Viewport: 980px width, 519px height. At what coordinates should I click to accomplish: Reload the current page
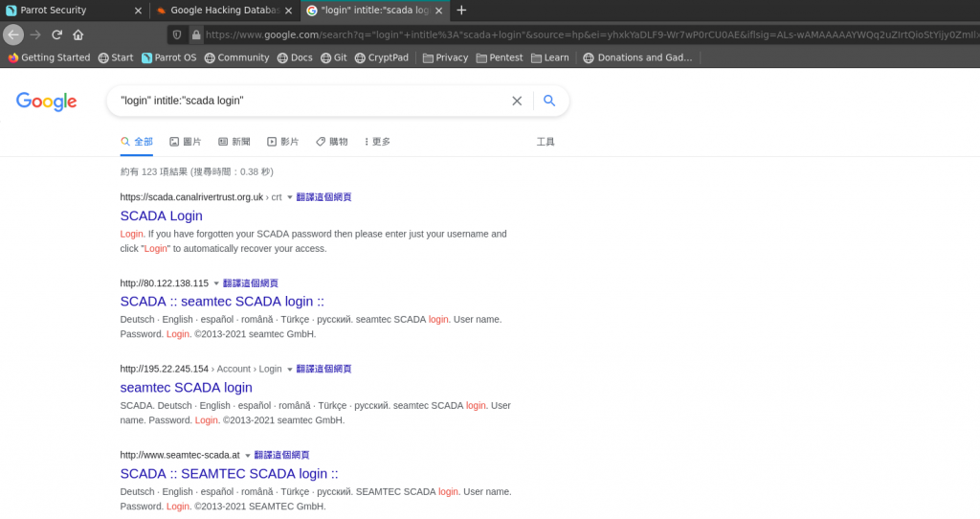click(56, 35)
